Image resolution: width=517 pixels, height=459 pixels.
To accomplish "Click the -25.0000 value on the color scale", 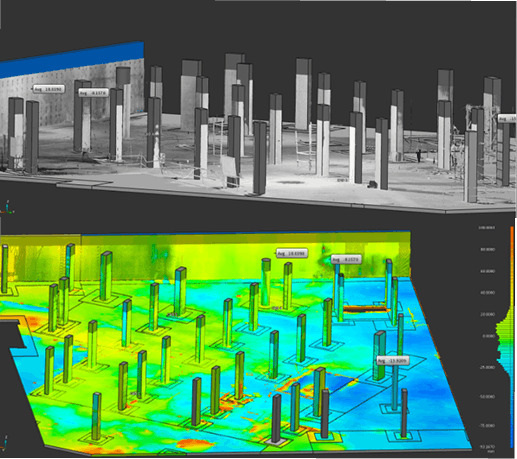I will 487,367.
